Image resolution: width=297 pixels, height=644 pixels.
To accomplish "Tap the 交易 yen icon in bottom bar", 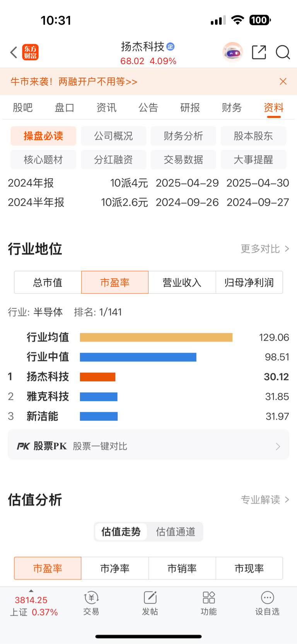I will [x=91, y=598].
